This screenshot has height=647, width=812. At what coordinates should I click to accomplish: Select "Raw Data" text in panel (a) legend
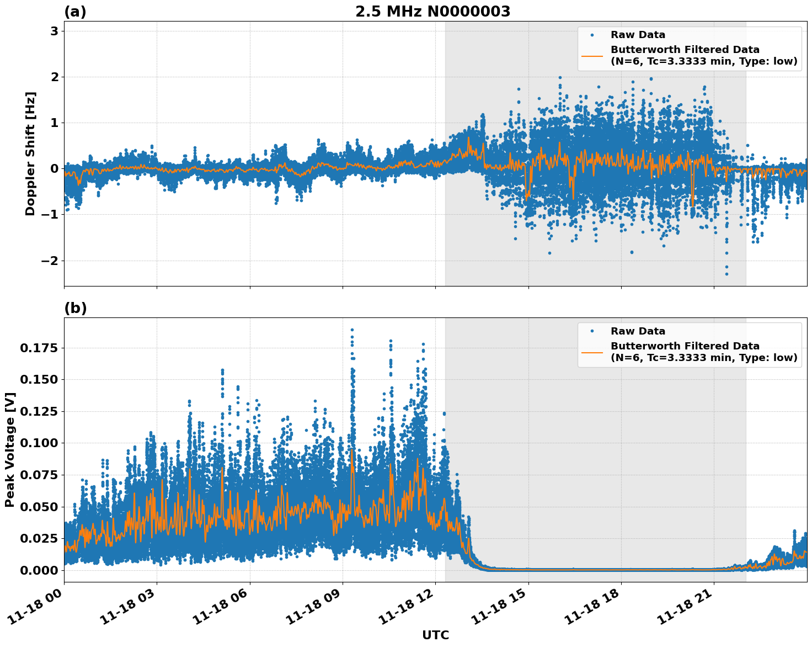click(x=638, y=35)
